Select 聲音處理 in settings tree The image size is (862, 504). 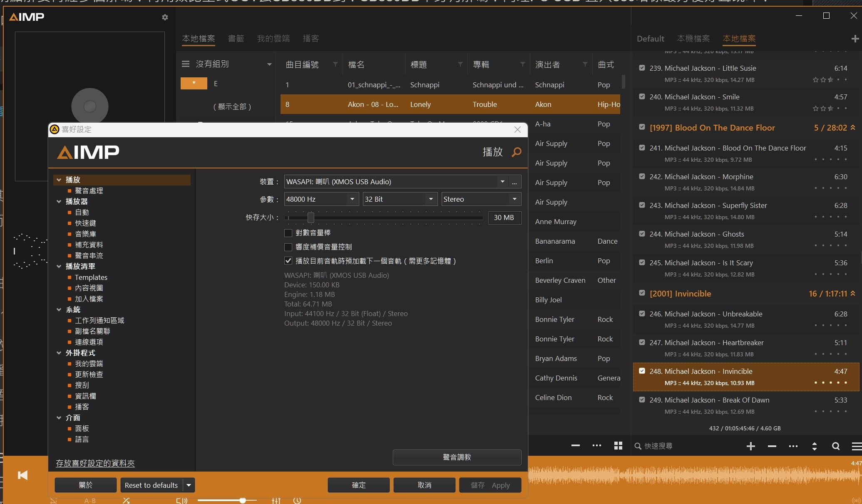click(x=89, y=191)
